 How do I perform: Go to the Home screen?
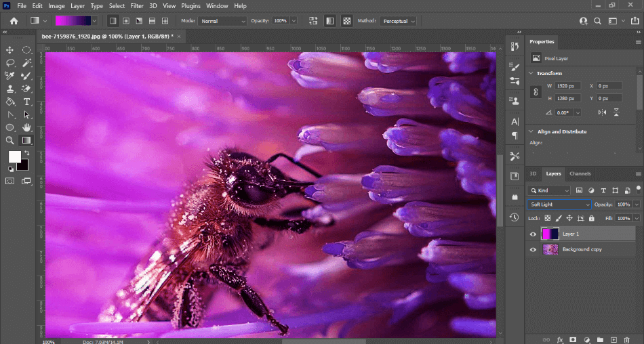pyautogui.click(x=14, y=21)
